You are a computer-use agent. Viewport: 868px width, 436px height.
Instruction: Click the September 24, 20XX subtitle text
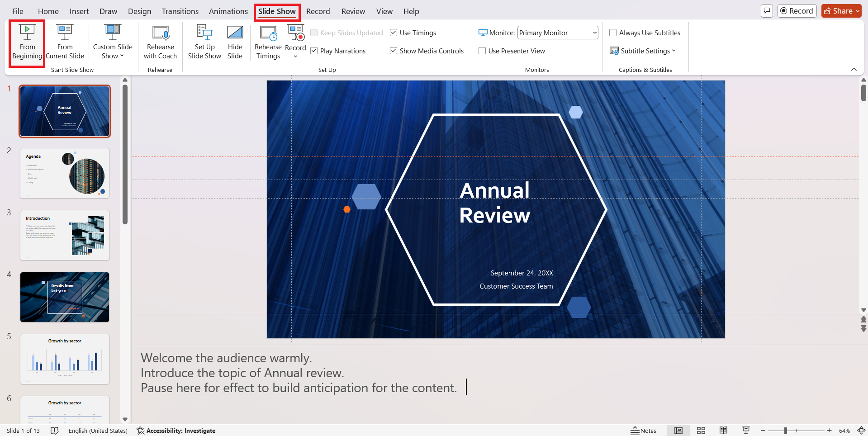(x=522, y=273)
